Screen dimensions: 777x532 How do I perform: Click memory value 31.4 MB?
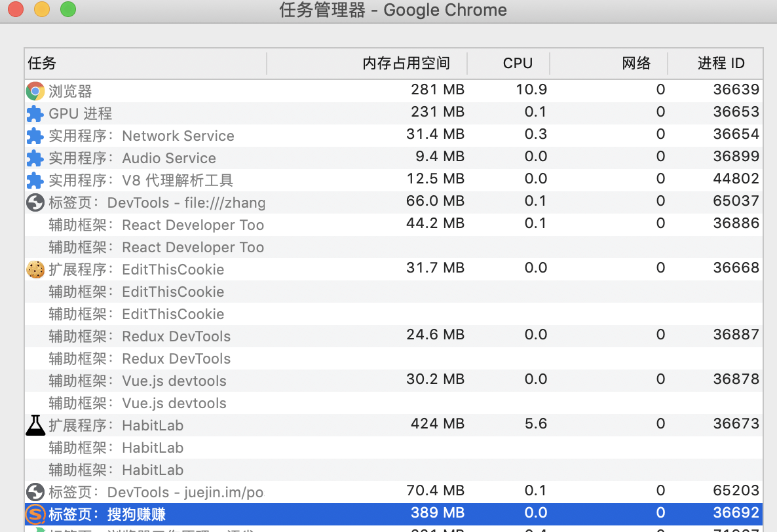(436, 134)
